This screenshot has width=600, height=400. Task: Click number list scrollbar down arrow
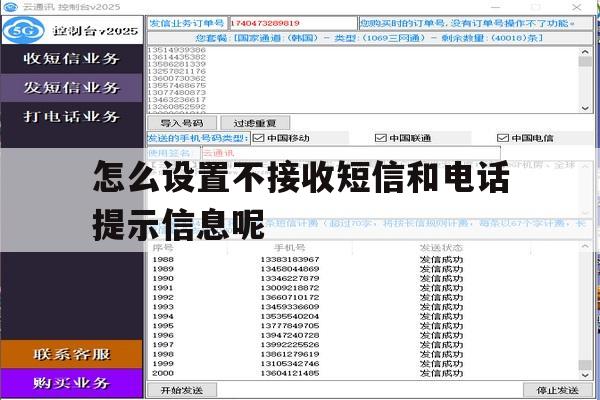[585, 108]
